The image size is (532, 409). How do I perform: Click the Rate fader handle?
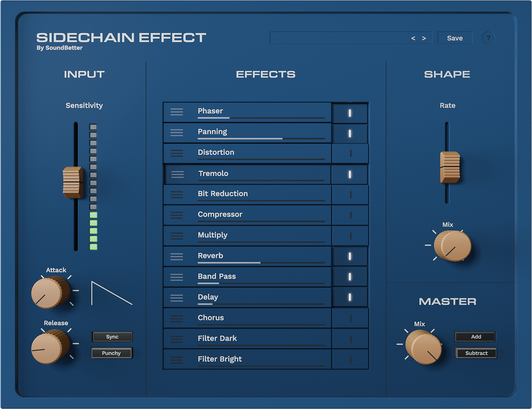[x=450, y=167]
